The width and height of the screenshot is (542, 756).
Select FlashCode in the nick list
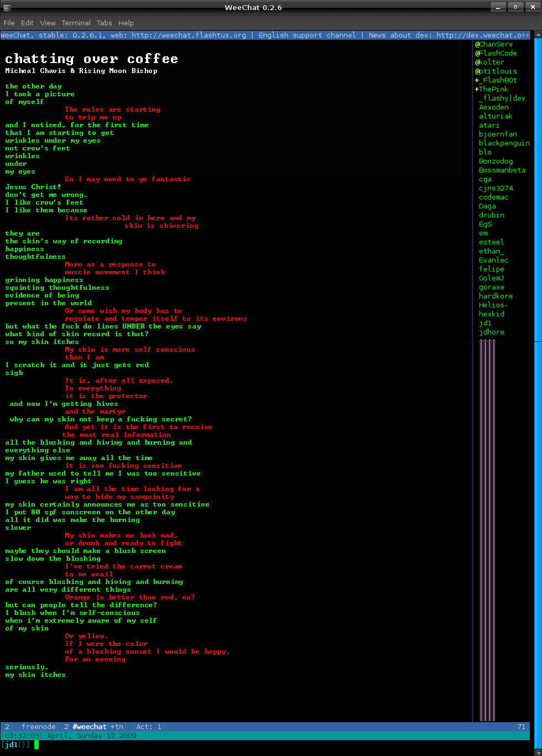[498, 53]
